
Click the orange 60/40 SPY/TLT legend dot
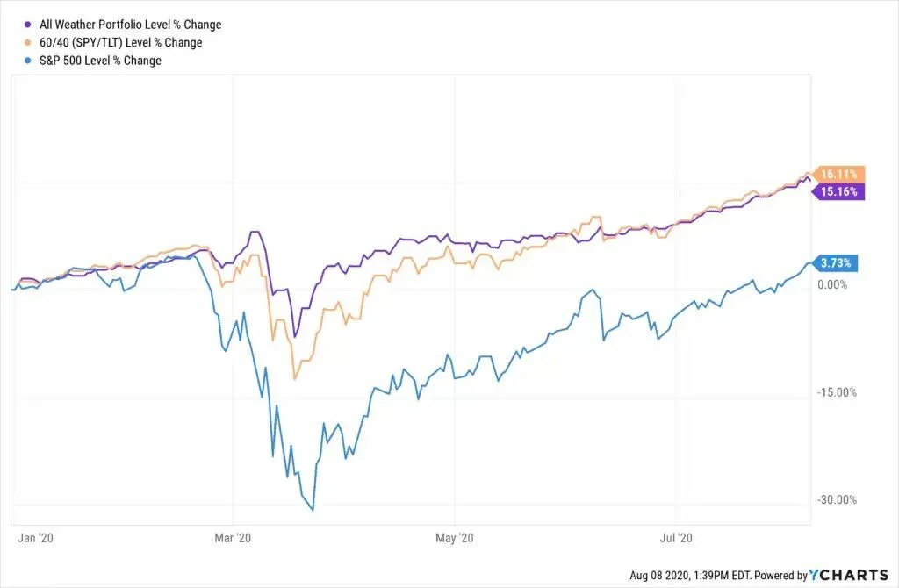pyautogui.click(x=27, y=42)
